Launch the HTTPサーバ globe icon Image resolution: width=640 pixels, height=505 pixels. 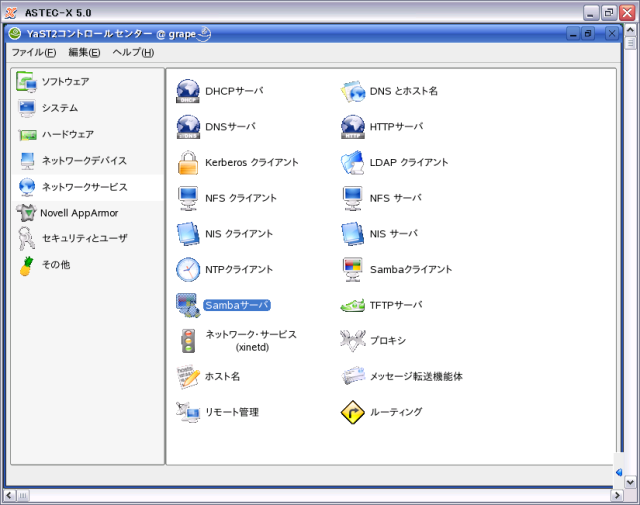pos(353,127)
